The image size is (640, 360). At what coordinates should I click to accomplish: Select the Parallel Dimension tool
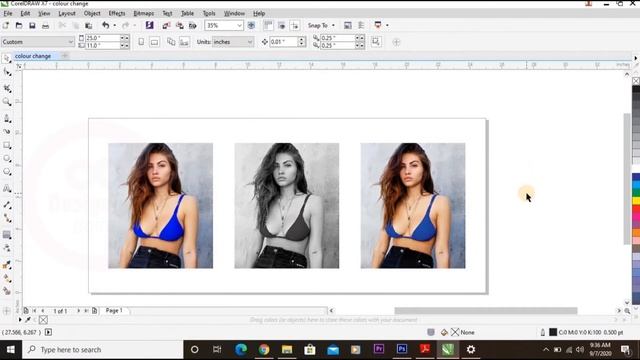[7, 205]
